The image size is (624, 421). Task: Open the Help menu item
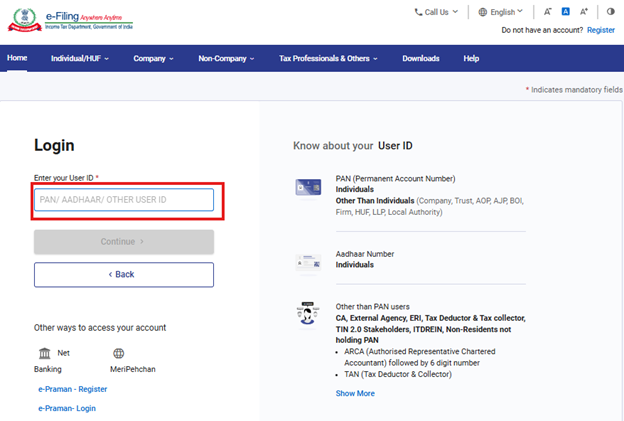coord(471,59)
